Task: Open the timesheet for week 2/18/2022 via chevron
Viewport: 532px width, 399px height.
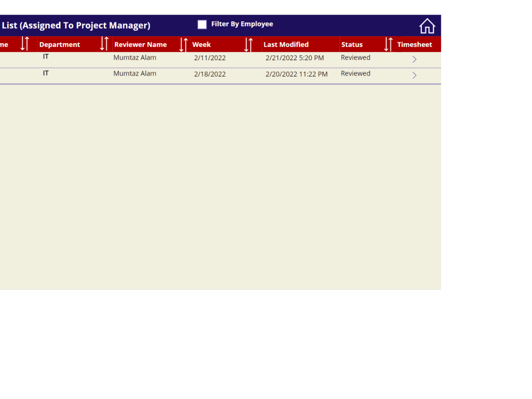Action: pyautogui.click(x=414, y=75)
